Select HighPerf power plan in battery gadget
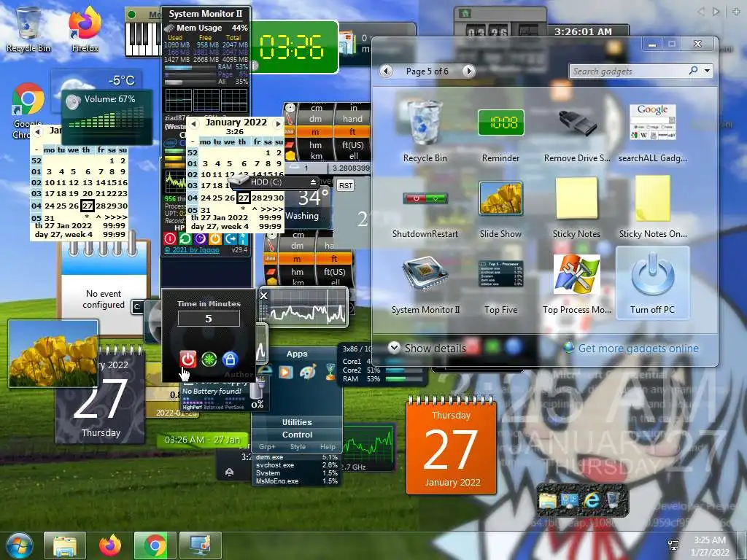747x560 pixels. [x=193, y=407]
